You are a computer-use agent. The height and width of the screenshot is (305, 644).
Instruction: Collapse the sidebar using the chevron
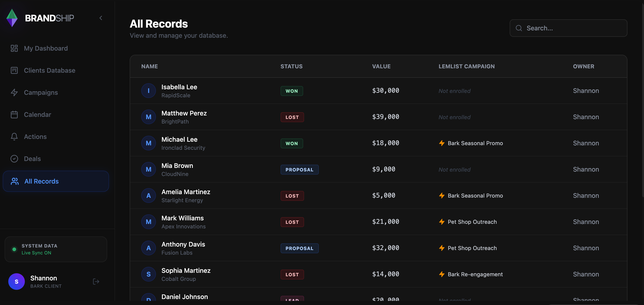point(101,18)
